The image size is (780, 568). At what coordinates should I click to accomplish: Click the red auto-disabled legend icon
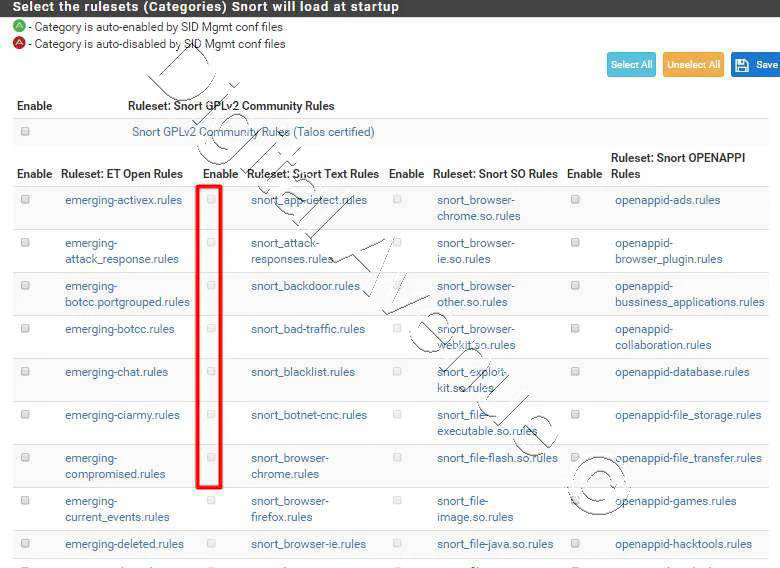click(x=19, y=43)
